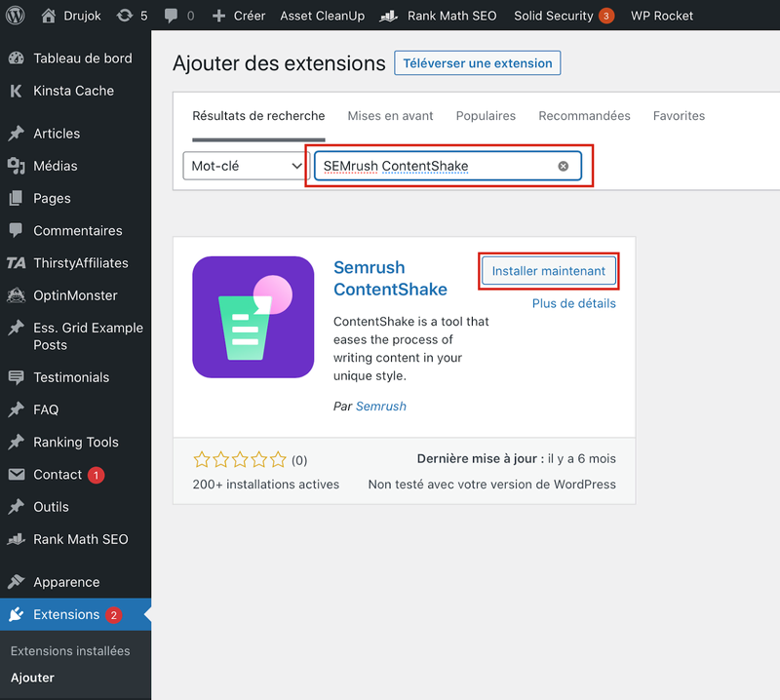Open OptinMonster from the sidebar
780x700 pixels.
(x=76, y=295)
